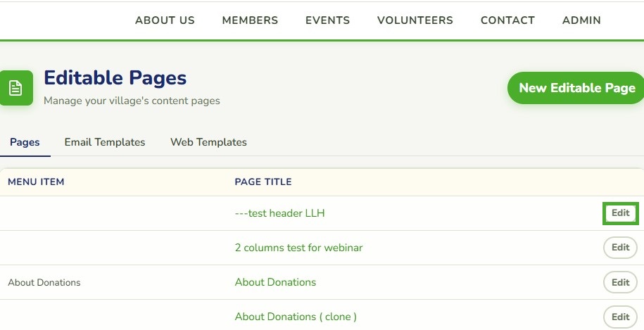This screenshot has width=644, height=330.
Task: Open the About Donations page title link
Action: click(275, 282)
